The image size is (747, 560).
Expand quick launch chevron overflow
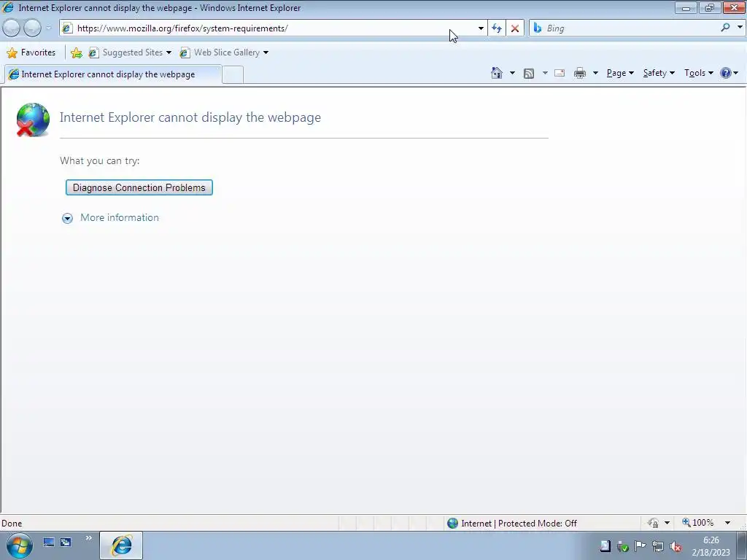tap(88, 538)
